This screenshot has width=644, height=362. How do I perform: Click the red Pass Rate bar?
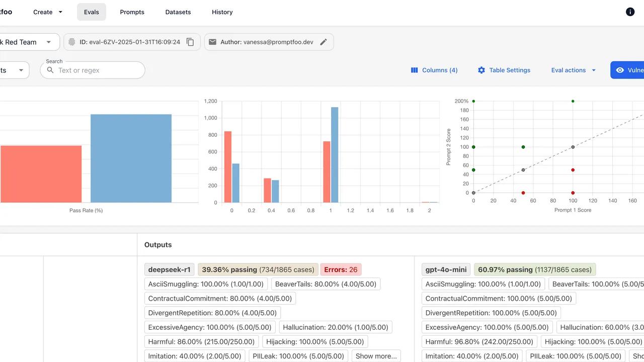pyautogui.click(x=41, y=174)
